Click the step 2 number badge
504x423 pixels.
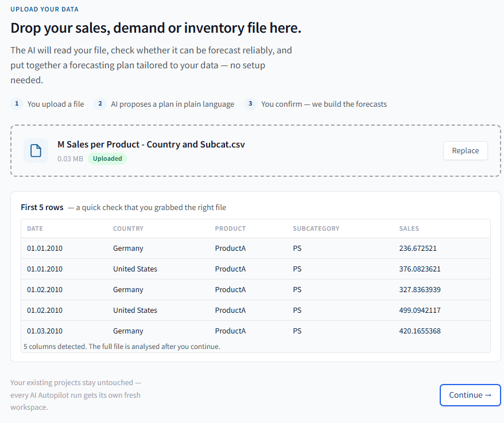point(100,104)
